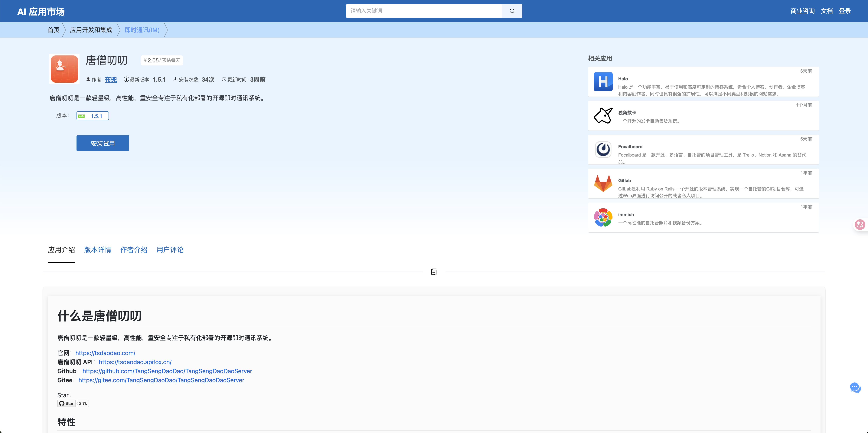This screenshot has width=868, height=433.
Task: Open author 布兜 profile link
Action: point(110,80)
